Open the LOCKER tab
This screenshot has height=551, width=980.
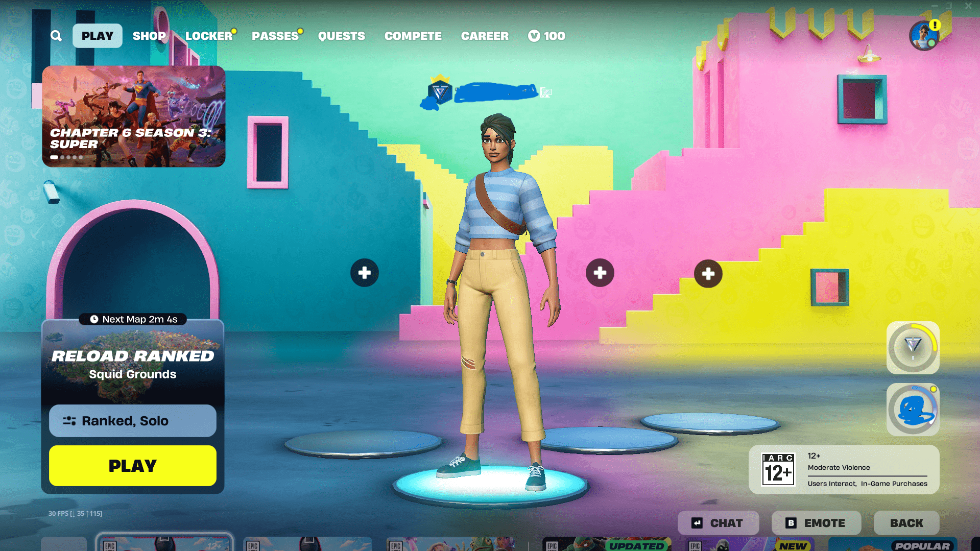tap(209, 36)
